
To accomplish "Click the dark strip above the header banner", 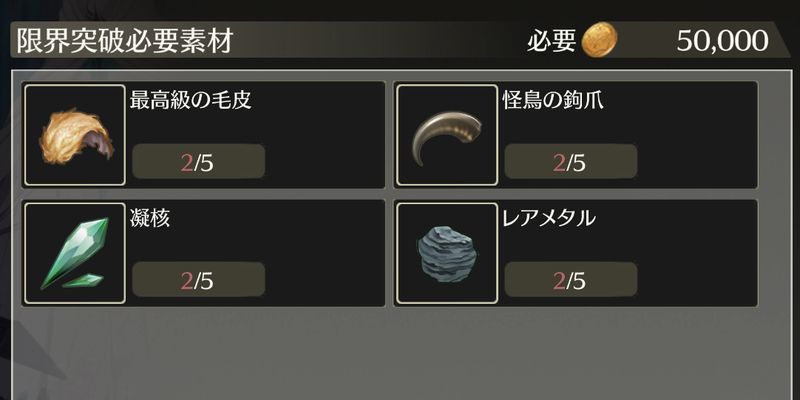I will tap(400, 10).
